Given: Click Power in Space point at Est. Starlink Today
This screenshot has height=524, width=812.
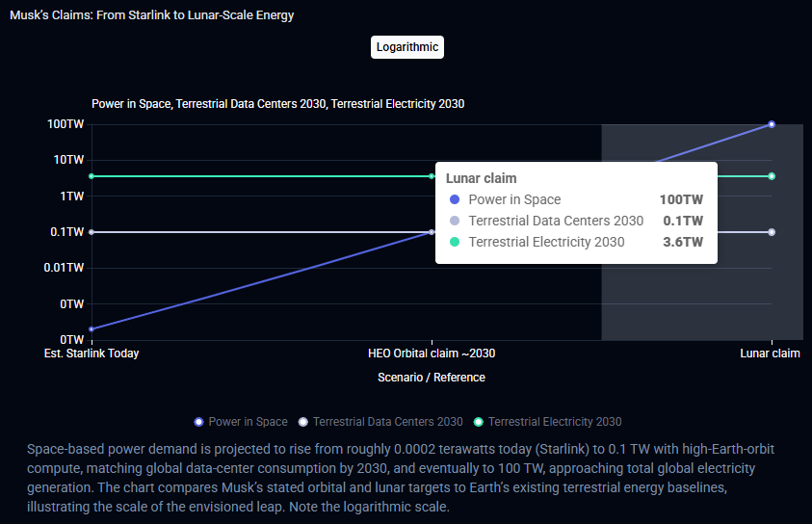Looking at the screenshot, I should pyautogui.click(x=92, y=329).
